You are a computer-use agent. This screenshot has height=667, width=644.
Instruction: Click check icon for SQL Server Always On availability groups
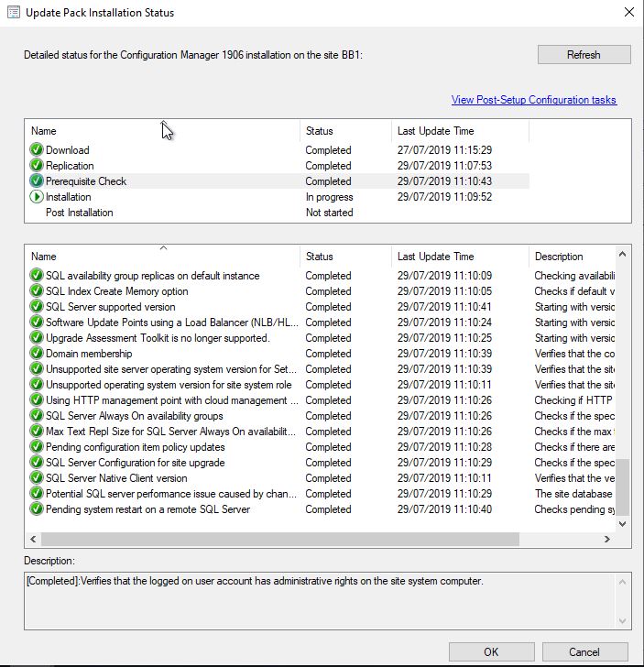click(37, 416)
